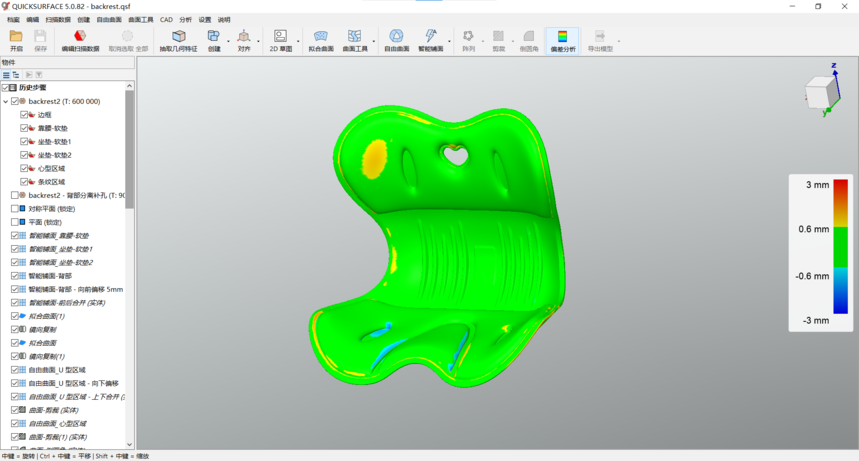Click the deviation color scale bar
Viewport: 859px width, 461px height.
tap(840, 246)
